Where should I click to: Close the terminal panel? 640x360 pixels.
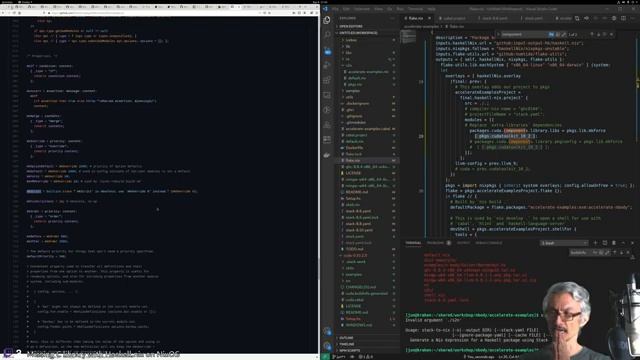coord(632,243)
